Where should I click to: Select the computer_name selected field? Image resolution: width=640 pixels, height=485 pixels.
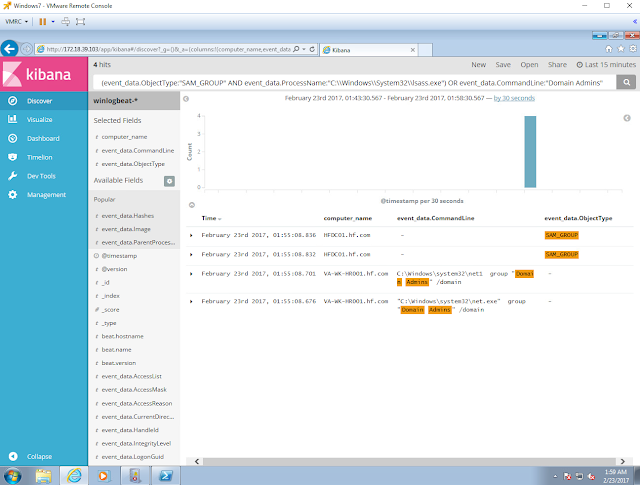(x=124, y=137)
